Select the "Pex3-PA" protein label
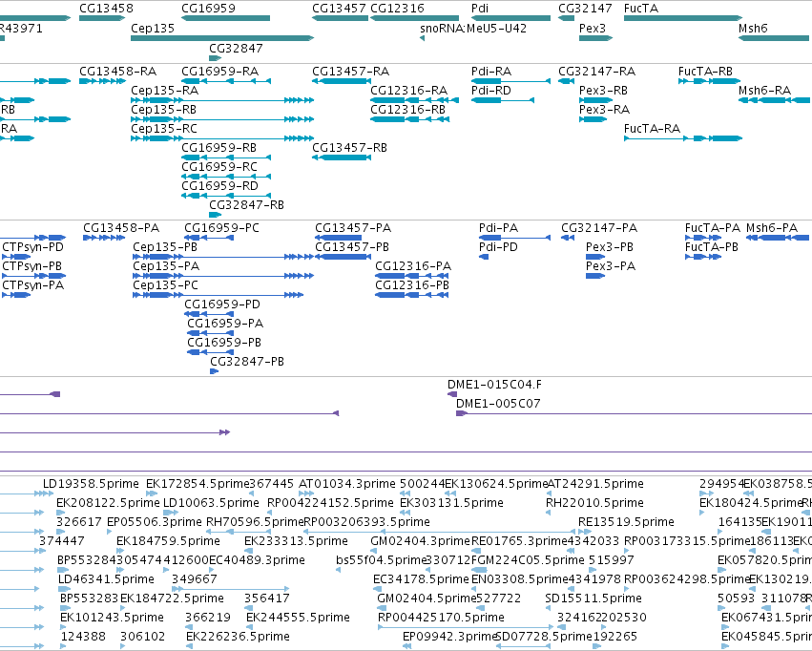 click(x=611, y=266)
